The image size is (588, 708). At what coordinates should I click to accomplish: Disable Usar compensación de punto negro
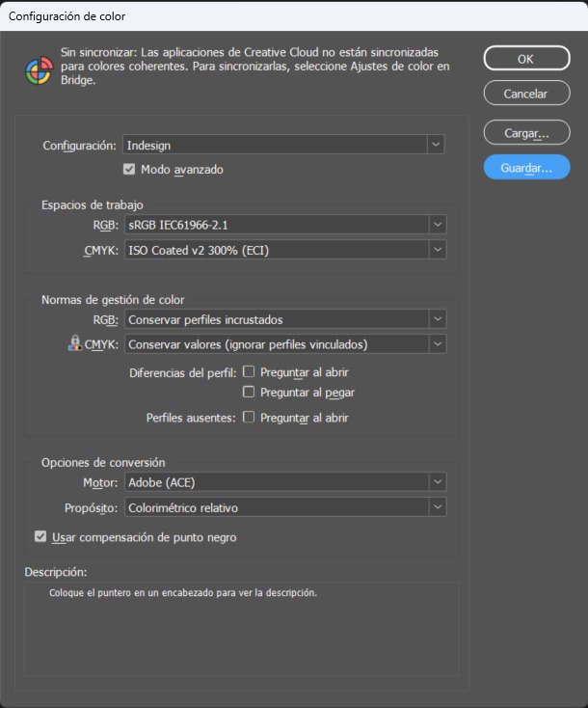pyautogui.click(x=40, y=537)
